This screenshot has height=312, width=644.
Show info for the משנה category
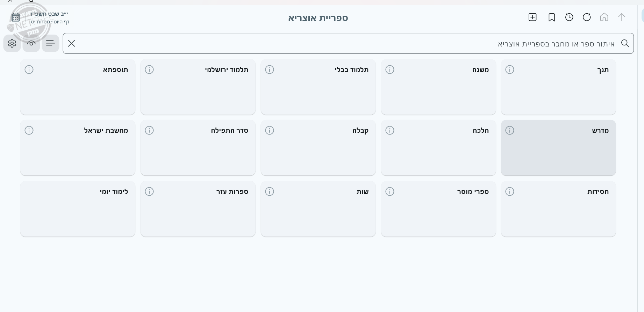[390, 70]
